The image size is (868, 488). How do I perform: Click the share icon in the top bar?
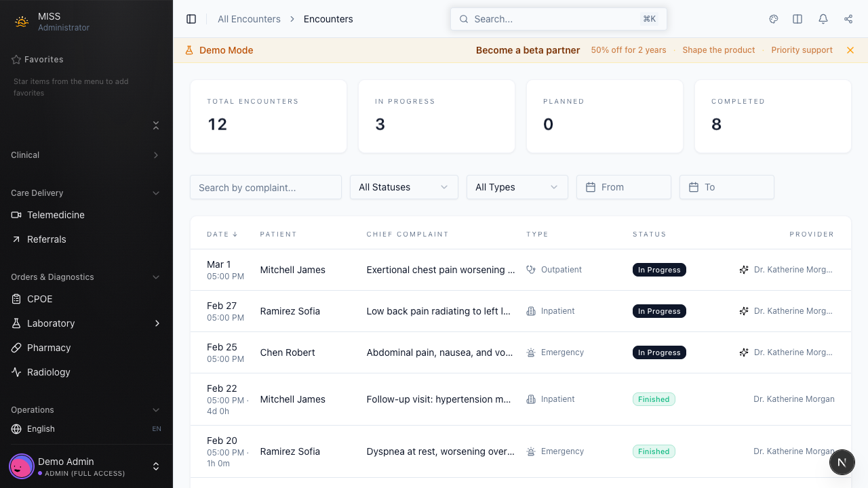[848, 18]
